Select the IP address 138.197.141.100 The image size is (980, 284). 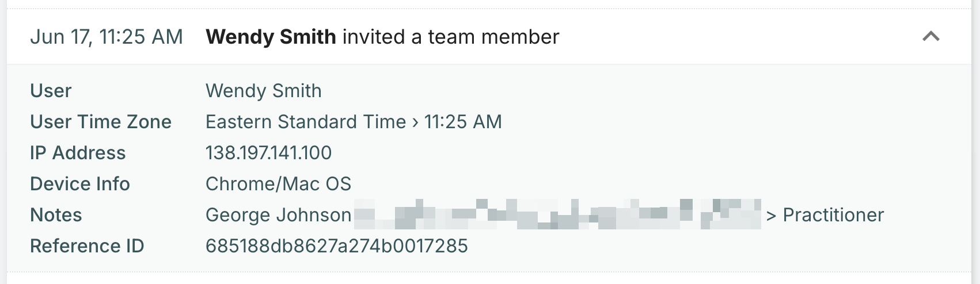pyautogui.click(x=268, y=153)
